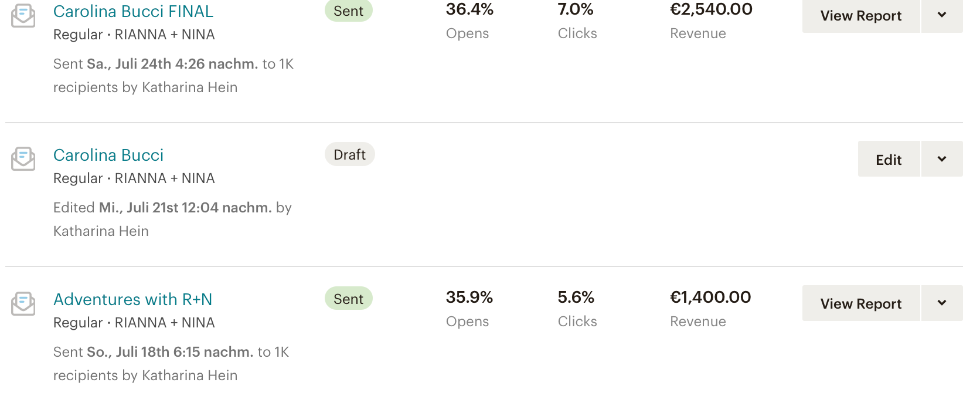The width and height of the screenshot is (980, 399).
Task: Click the 35.9% Opens statistic
Action: pos(469,297)
